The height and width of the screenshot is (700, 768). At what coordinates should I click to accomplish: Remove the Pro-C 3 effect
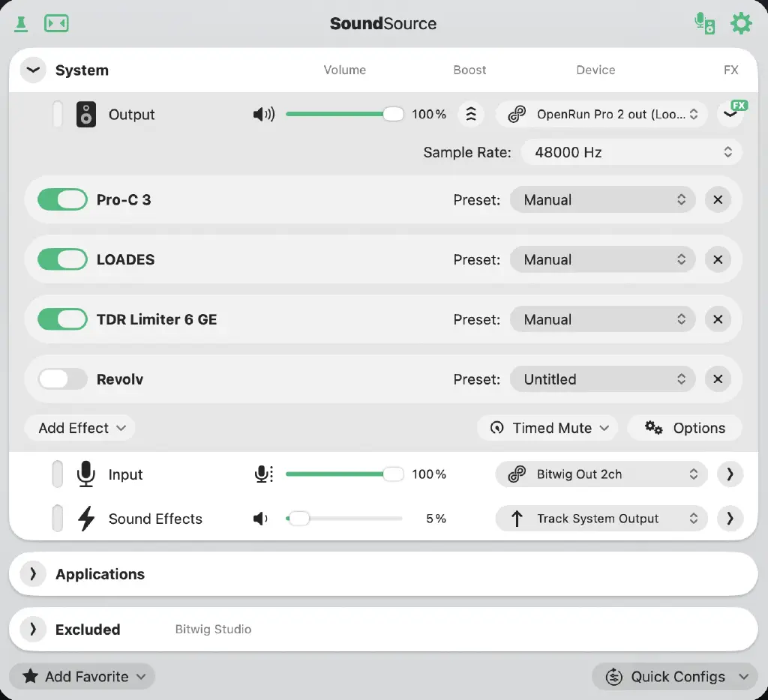(x=718, y=200)
